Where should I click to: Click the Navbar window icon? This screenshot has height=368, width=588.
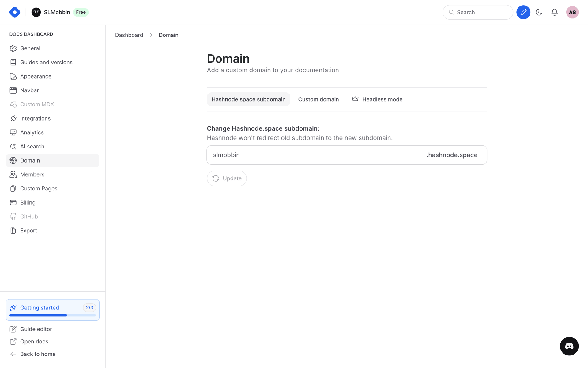coord(13,90)
